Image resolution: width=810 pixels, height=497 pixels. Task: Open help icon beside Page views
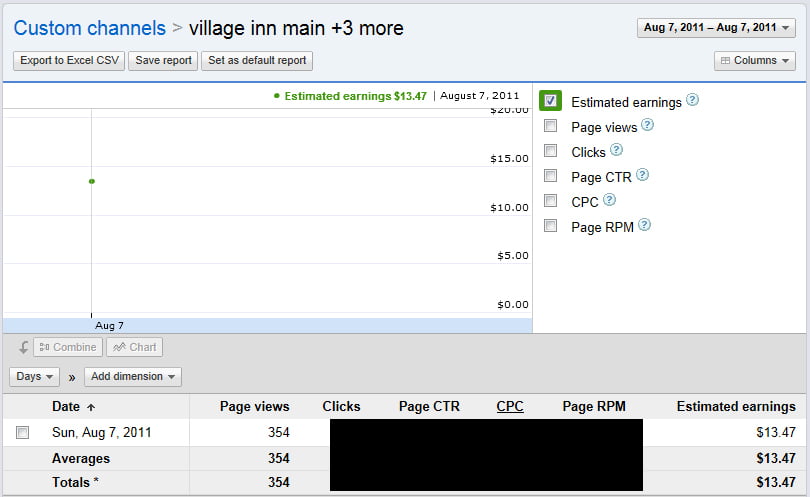click(647, 125)
